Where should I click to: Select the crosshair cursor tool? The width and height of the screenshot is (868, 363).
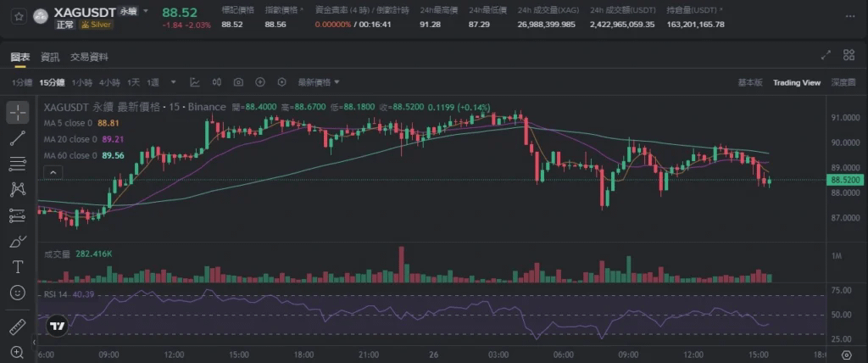click(x=18, y=113)
